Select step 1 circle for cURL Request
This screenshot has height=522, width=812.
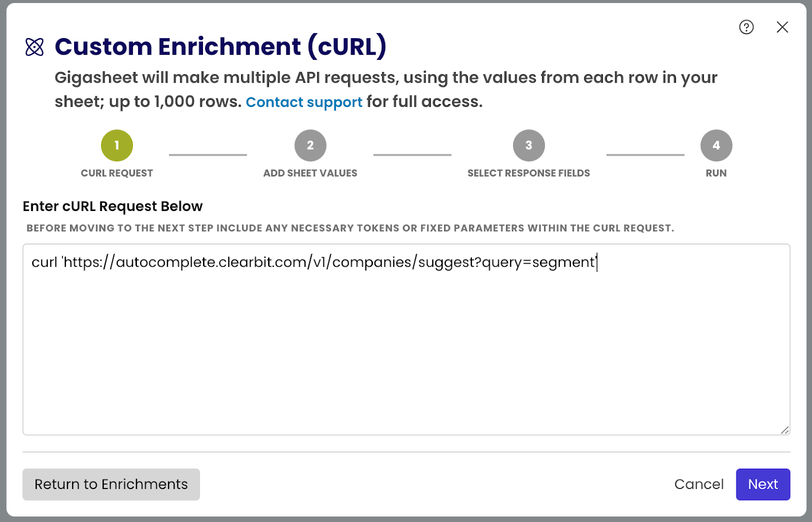pyautogui.click(x=117, y=146)
